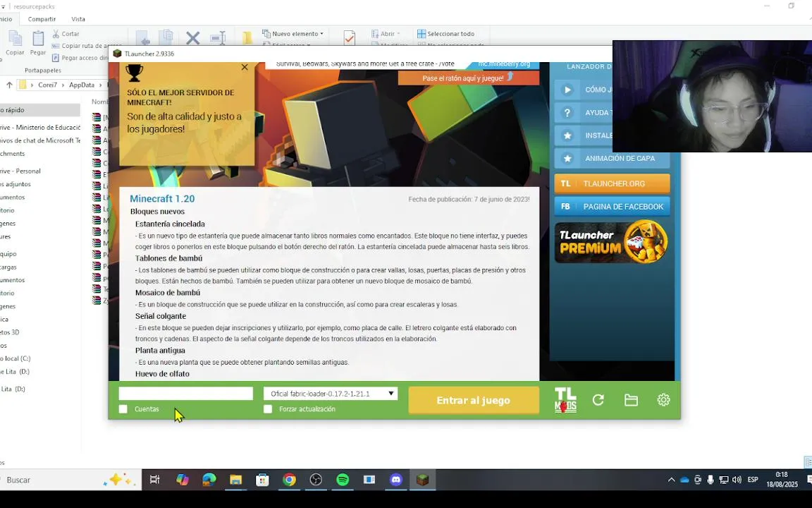The height and width of the screenshot is (508, 812).
Task: Open PAGINA DE FACEBOOK button
Action: point(612,206)
